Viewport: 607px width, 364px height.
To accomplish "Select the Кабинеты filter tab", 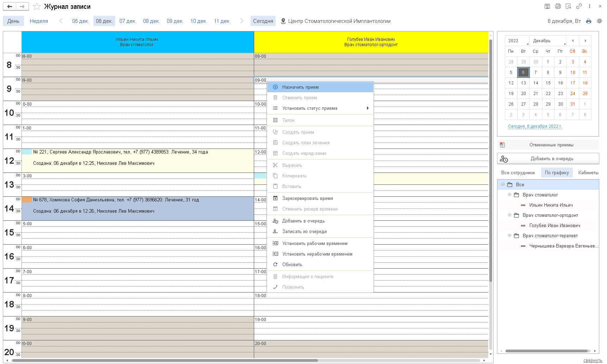I will pos(588,173).
